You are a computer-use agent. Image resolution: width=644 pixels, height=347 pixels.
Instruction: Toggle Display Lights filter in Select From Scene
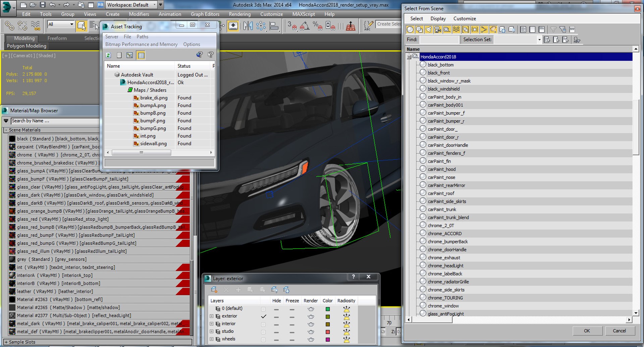[429, 30]
